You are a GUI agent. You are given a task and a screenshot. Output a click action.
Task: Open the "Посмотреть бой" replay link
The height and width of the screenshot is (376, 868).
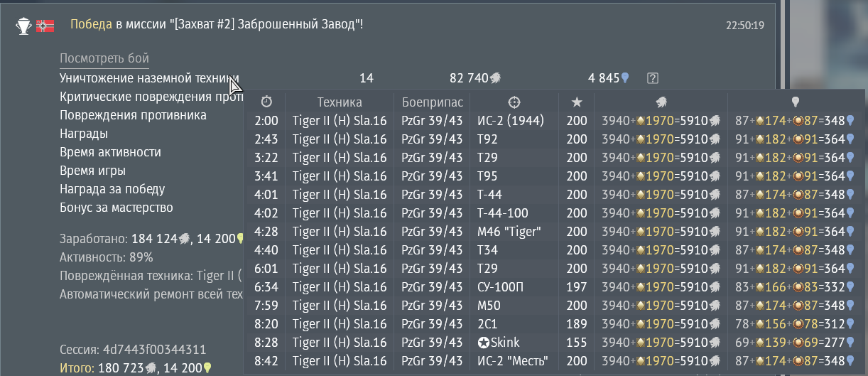click(x=104, y=58)
